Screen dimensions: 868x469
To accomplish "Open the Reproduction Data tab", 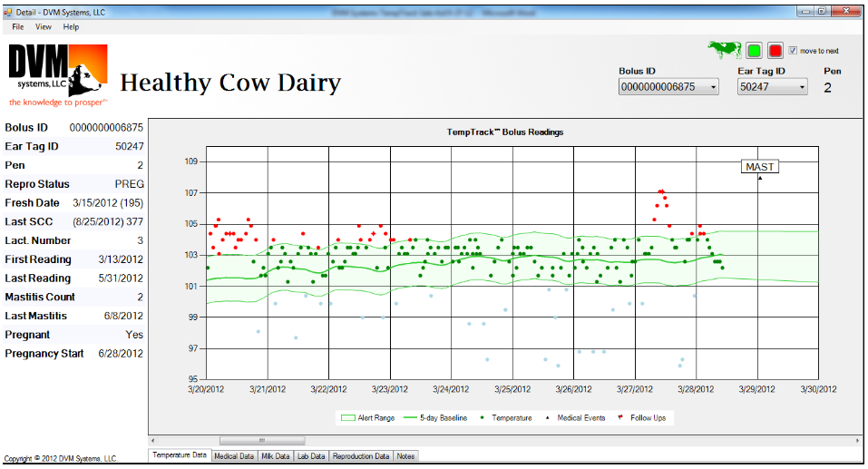I will pyautogui.click(x=360, y=456).
